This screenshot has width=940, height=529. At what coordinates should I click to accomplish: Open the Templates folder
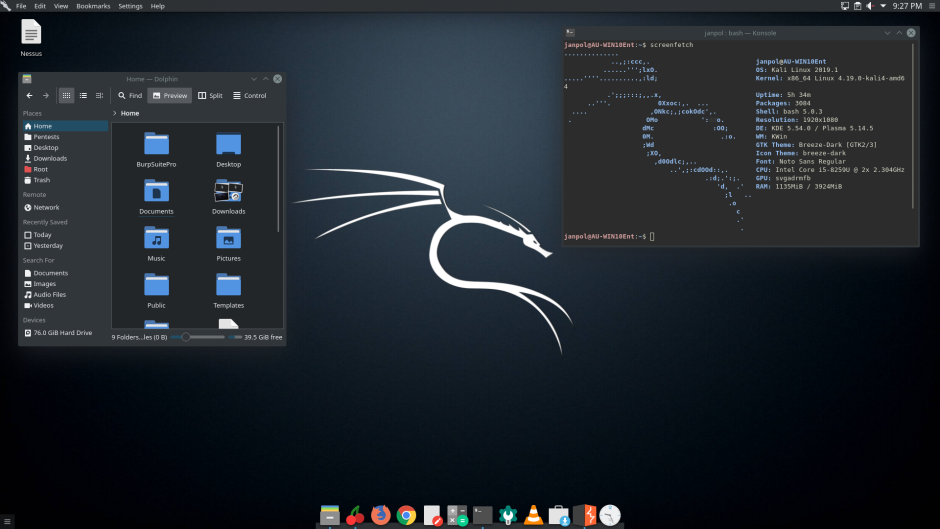click(x=228, y=291)
